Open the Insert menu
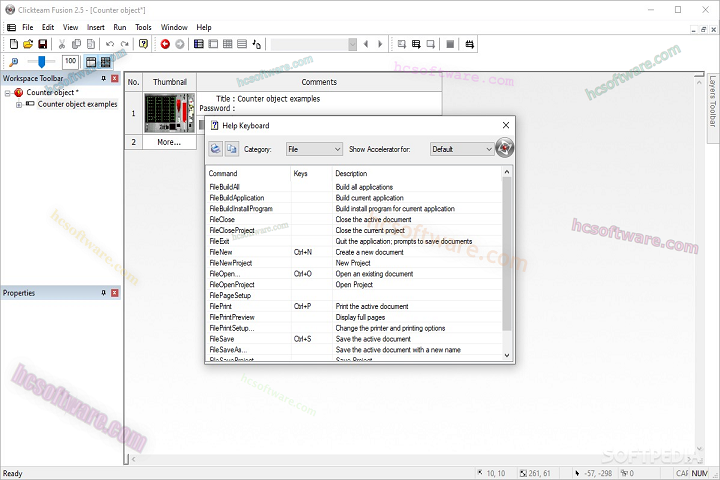The image size is (720, 480). [96, 28]
